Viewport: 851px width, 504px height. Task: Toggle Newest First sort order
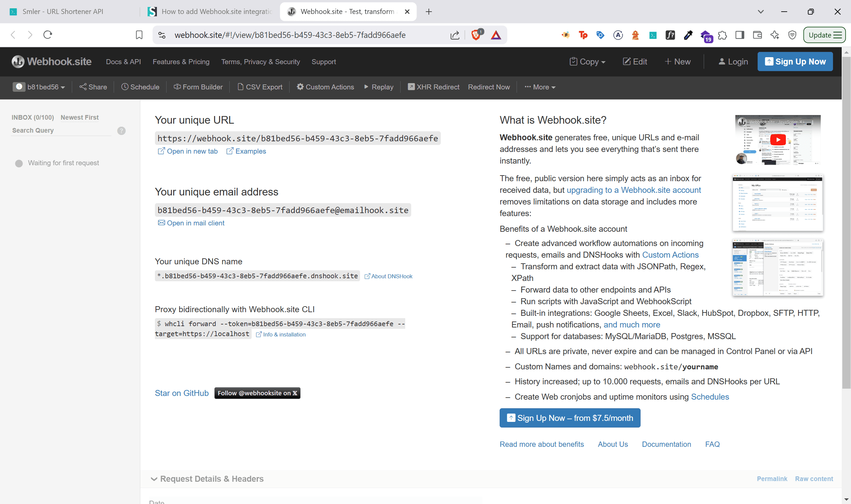[79, 117]
